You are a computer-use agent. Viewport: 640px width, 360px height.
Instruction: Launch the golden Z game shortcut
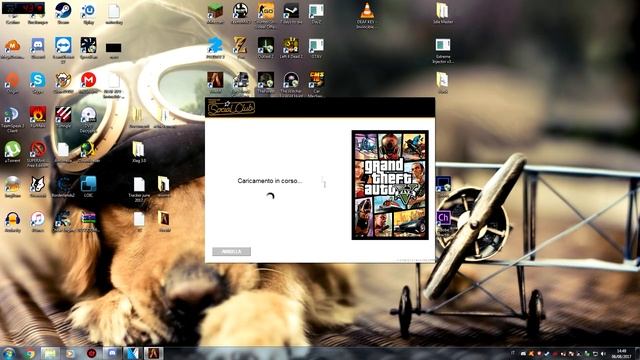pyautogui.click(x=240, y=48)
